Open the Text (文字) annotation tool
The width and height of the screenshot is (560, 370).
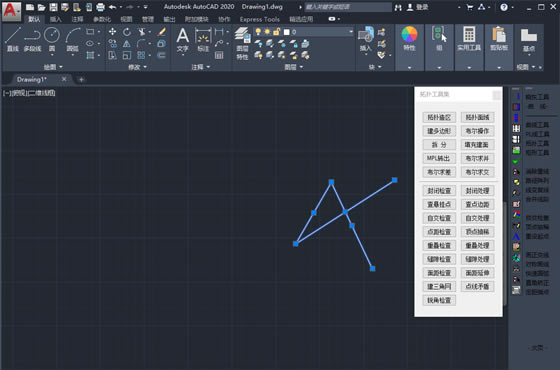(x=182, y=40)
